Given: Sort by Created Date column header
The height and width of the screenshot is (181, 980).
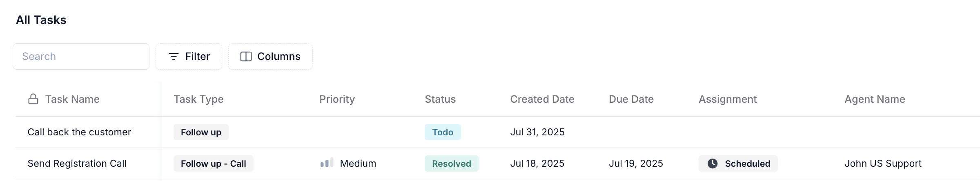Looking at the screenshot, I should (x=542, y=99).
